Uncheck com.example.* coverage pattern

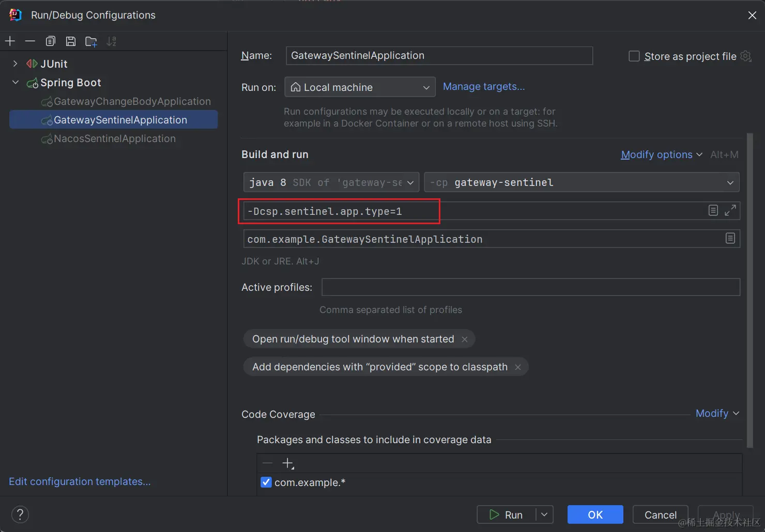[x=266, y=482]
